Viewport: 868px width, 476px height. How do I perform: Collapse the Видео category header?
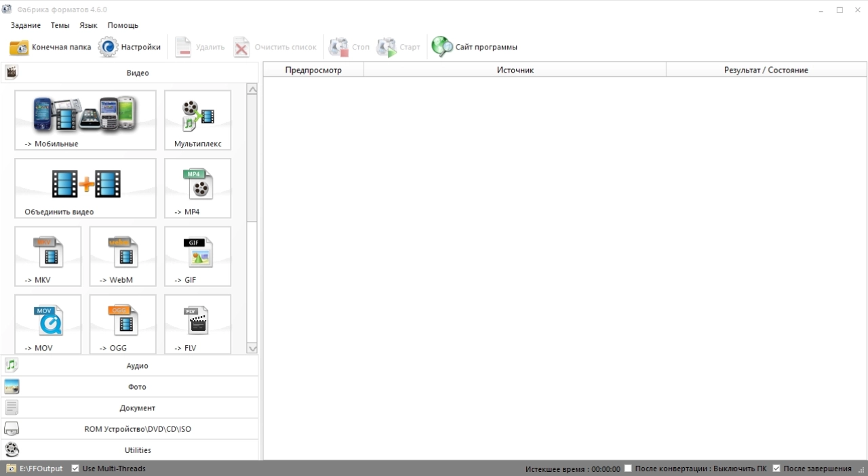pyautogui.click(x=130, y=73)
